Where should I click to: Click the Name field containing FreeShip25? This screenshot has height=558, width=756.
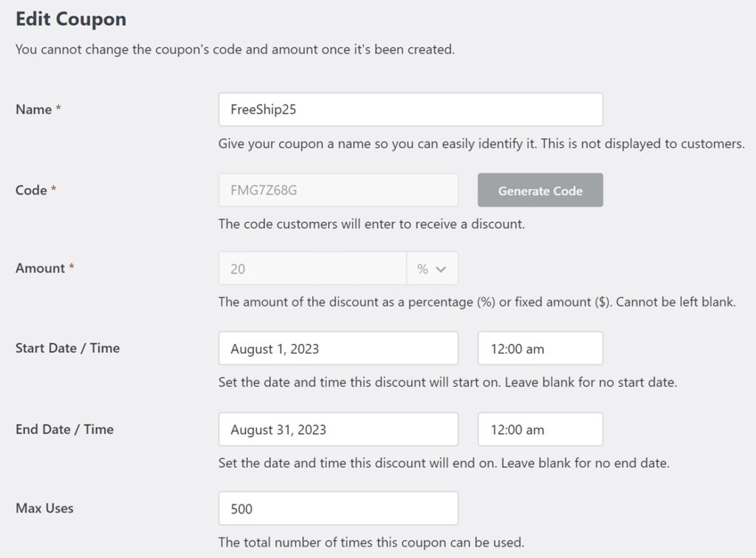(410, 108)
